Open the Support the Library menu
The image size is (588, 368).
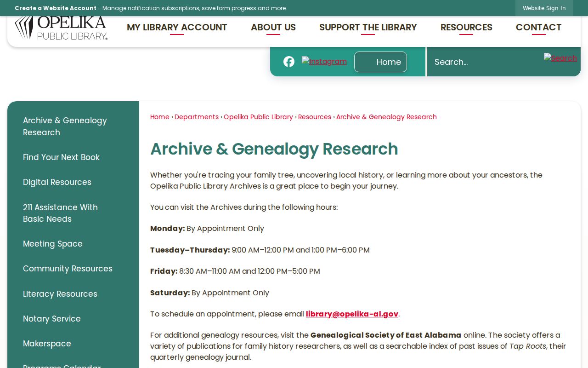point(368,28)
